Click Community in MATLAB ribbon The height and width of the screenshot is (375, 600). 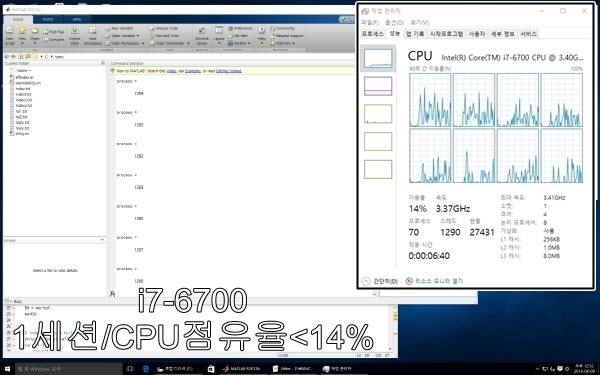pos(282,28)
